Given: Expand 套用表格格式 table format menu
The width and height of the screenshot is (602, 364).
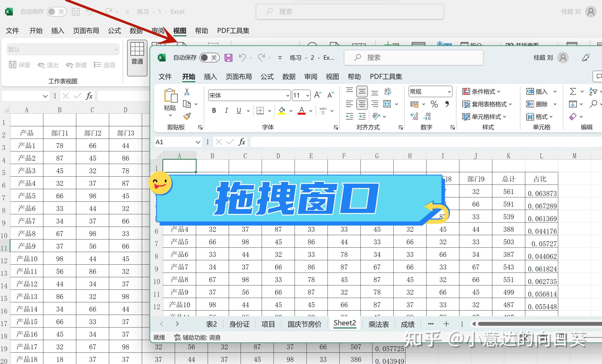Looking at the screenshot, I should [x=487, y=104].
